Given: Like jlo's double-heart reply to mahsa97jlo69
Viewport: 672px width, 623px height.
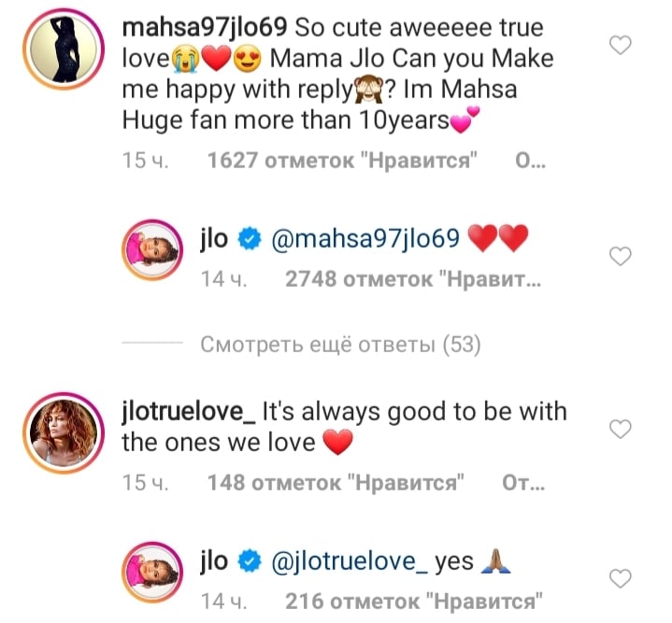Looking at the screenshot, I should (620, 256).
